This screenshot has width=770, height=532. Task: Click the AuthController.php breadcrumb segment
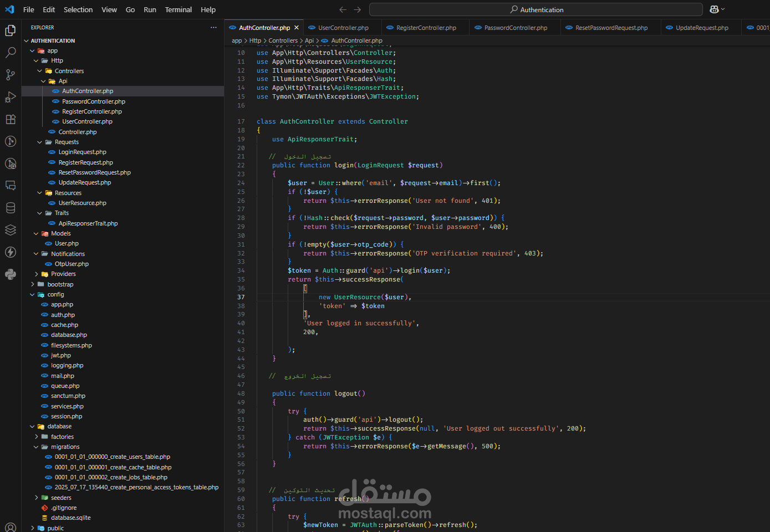[356, 40]
